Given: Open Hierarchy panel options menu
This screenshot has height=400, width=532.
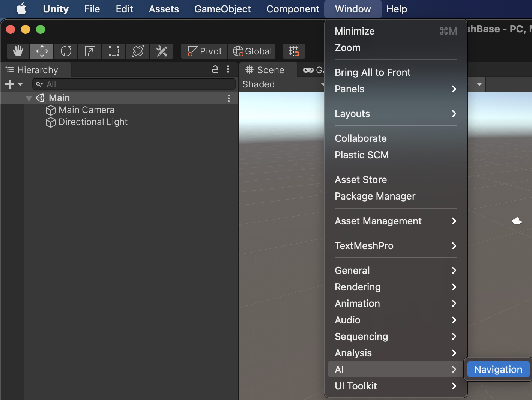Looking at the screenshot, I should tap(228, 69).
